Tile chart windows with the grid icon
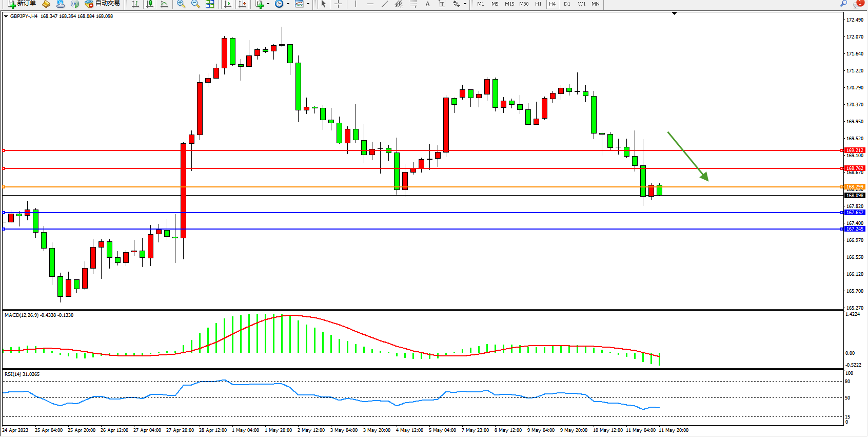This screenshot has width=868, height=437. coord(210,4)
